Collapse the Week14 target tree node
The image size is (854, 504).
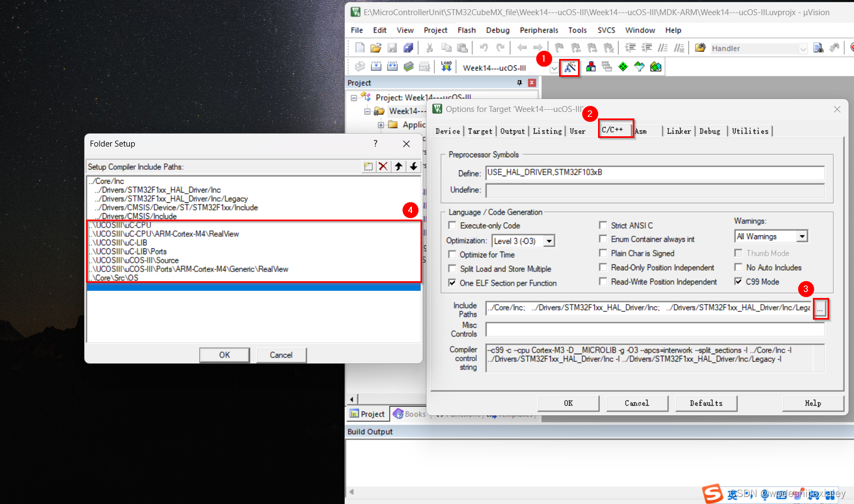(367, 111)
